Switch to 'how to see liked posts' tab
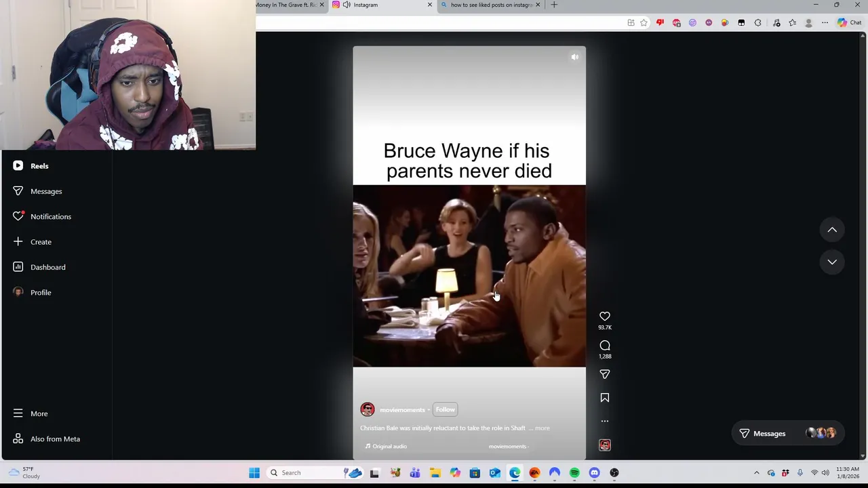The image size is (868, 488). 490,5
